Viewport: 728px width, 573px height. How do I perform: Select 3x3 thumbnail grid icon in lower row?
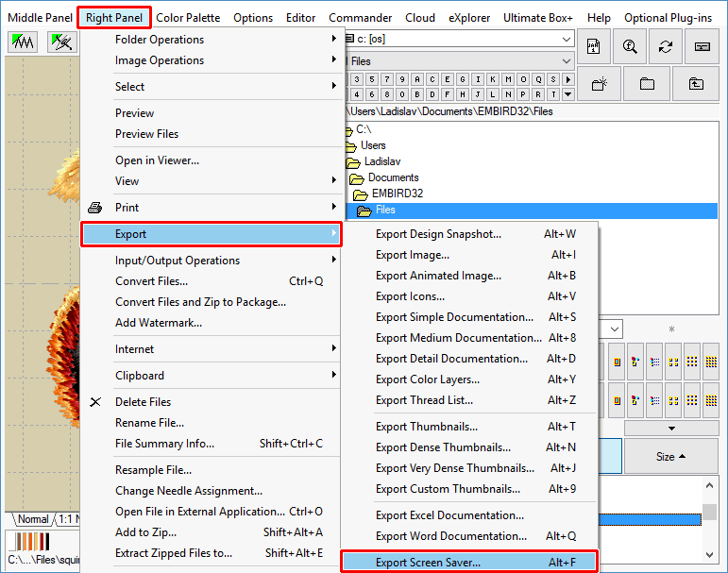tap(692, 400)
